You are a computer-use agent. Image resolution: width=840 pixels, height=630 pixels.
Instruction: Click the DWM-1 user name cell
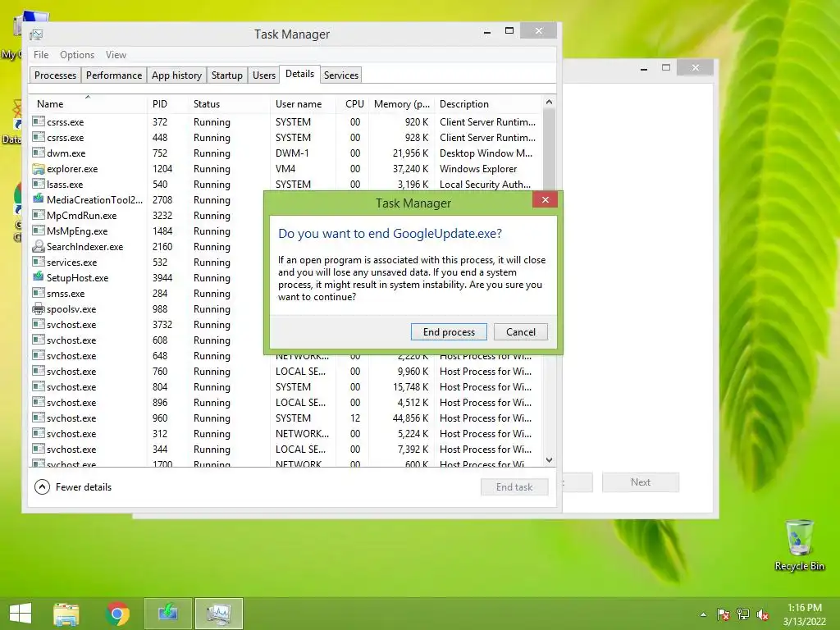pos(292,153)
